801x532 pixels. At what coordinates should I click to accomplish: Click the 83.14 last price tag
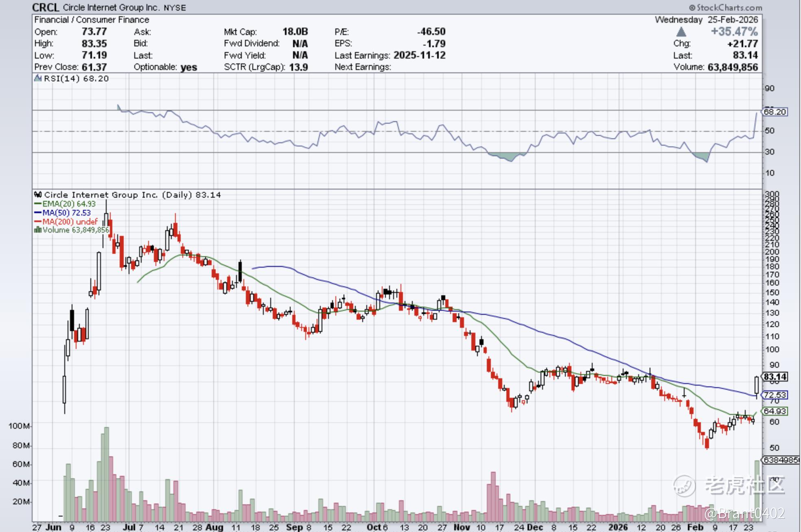point(775,377)
